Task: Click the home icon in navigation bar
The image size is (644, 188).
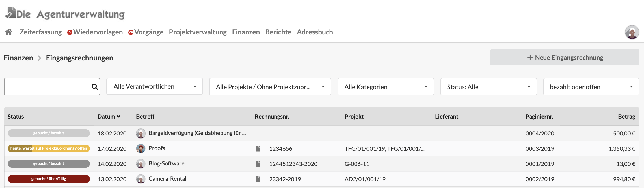Action: [x=9, y=32]
